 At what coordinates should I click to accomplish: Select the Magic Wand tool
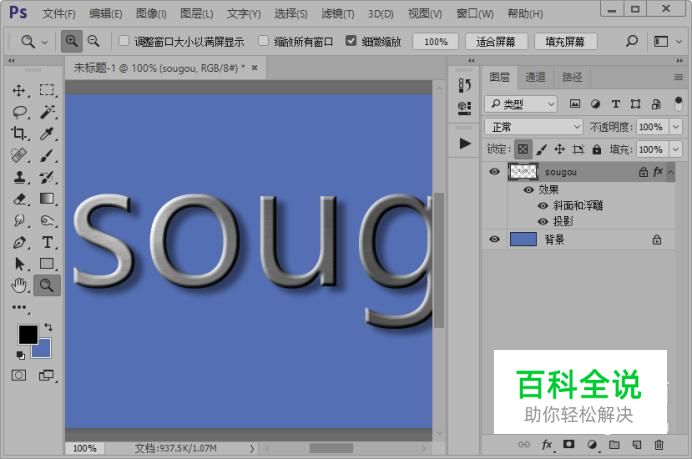[x=47, y=112]
